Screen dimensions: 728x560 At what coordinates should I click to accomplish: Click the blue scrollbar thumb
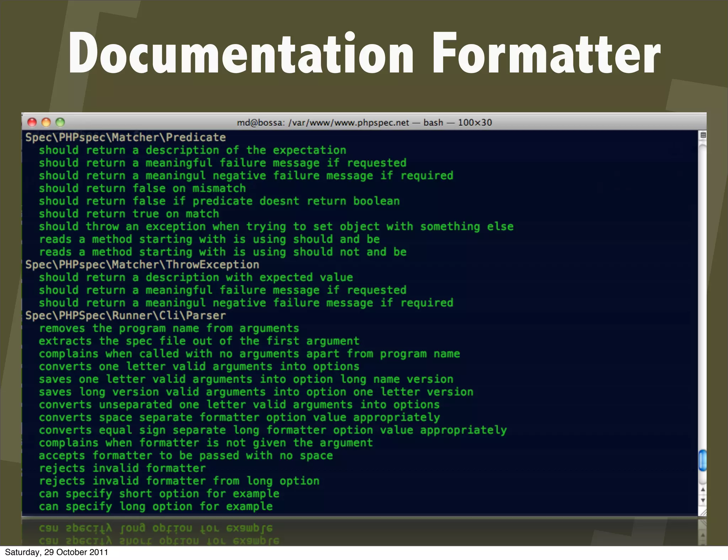click(x=703, y=460)
